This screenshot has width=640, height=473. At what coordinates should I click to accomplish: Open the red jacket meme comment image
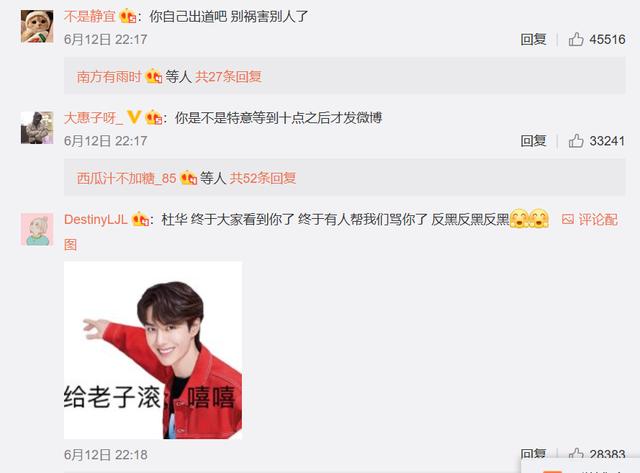click(153, 351)
